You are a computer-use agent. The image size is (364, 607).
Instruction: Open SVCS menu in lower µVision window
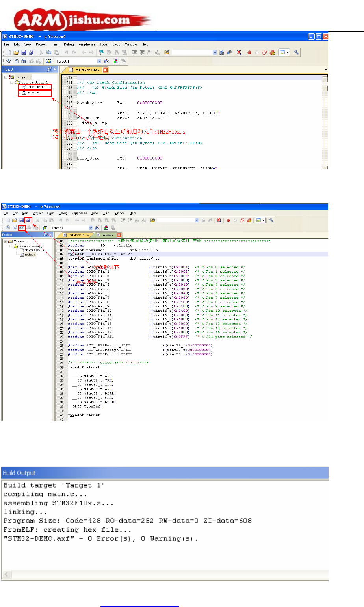coord(107,213)
